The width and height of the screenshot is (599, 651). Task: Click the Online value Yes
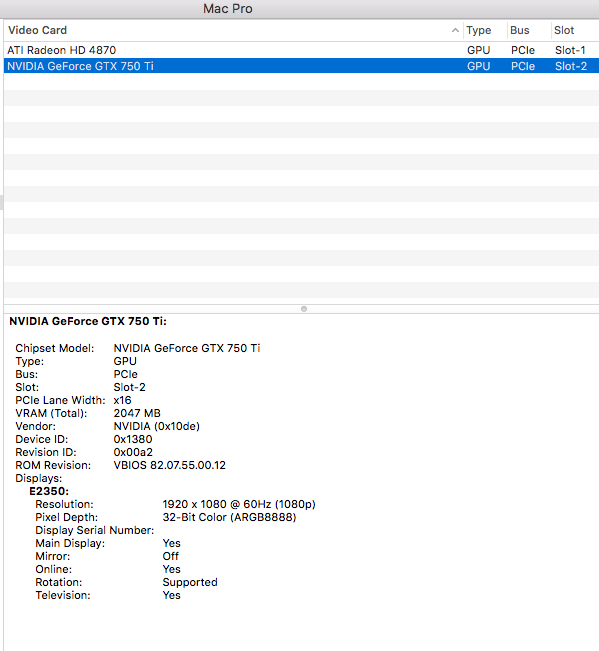(x=171, y=569)
